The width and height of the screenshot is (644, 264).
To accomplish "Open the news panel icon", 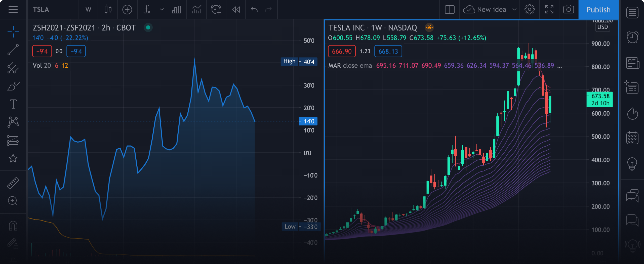I will [632, 63].
